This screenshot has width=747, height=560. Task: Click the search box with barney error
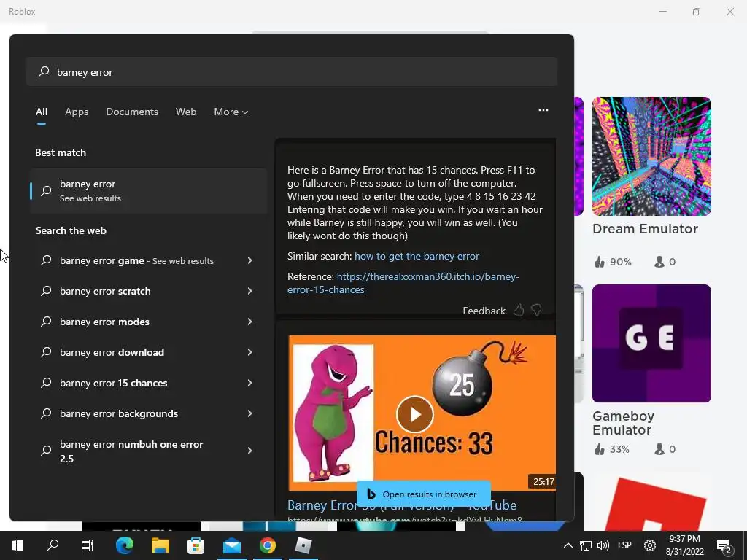292,72
